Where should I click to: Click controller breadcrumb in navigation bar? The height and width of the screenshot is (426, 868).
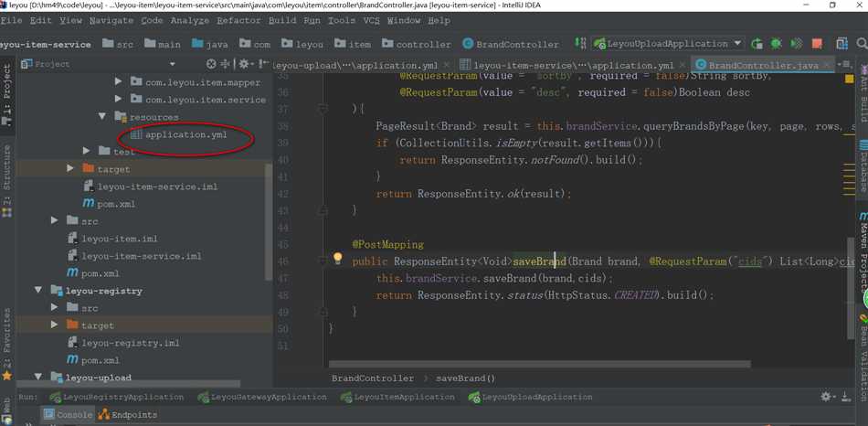click(x=416, y=44)
